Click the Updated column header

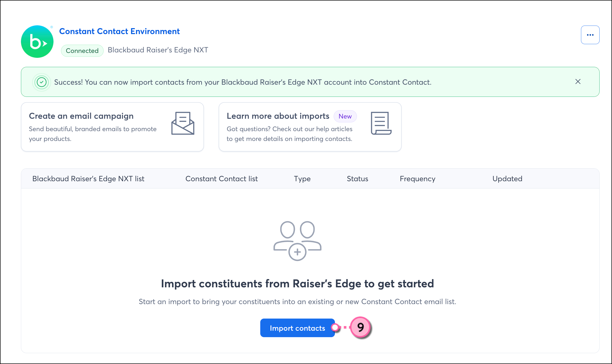(x=507, y=179)
